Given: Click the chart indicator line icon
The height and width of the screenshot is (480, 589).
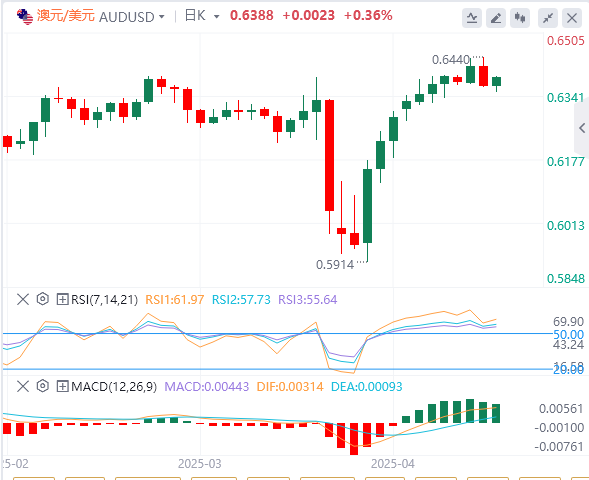Looking at the screenshot, I should pos(472,18).
